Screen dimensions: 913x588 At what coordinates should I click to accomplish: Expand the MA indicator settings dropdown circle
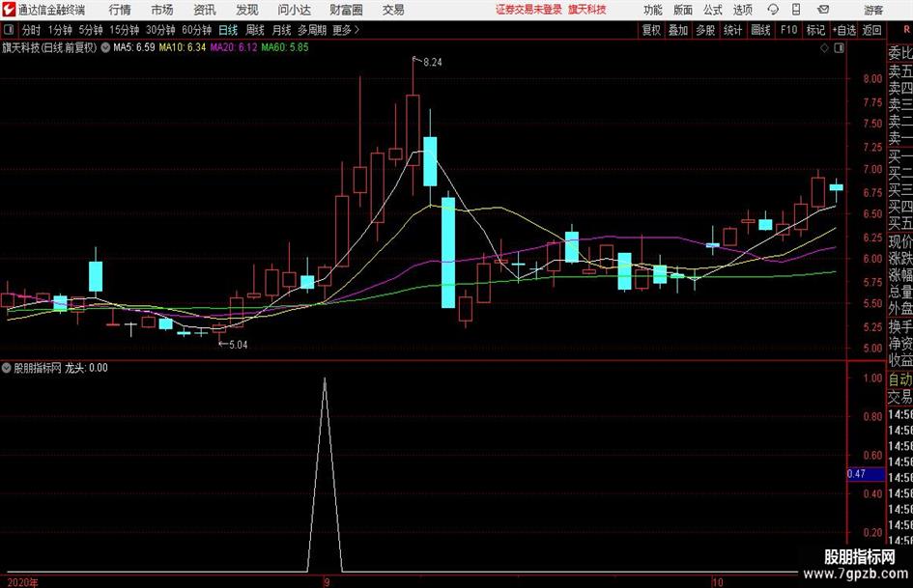[105, 47]
